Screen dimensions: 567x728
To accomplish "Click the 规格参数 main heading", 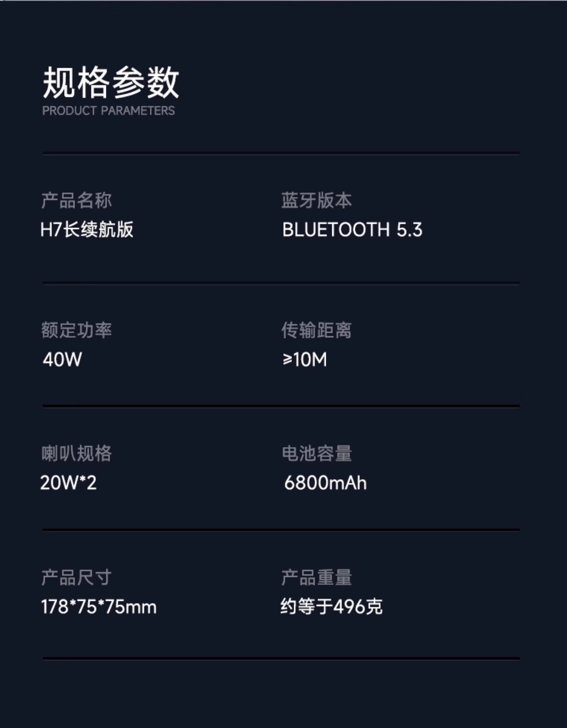I will click(x=111, y=82).
